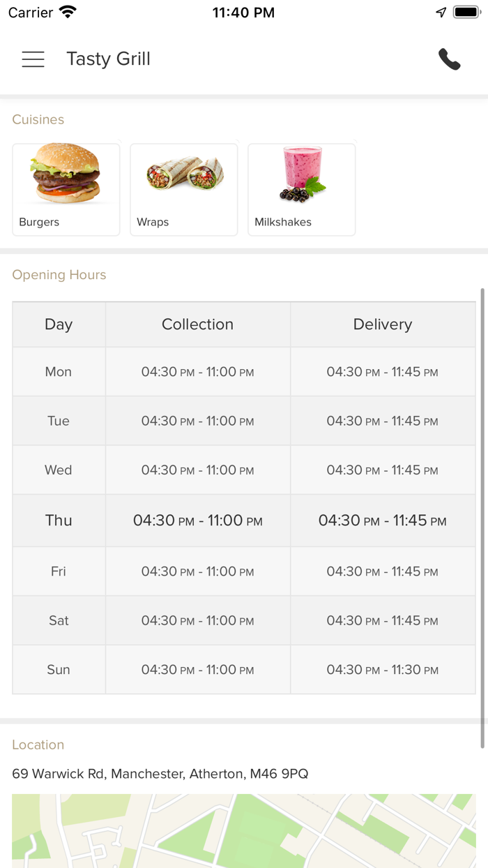This screenshot has height=868, width=488.
Task: Tap the Milkshakes label text
Action: 283,222
